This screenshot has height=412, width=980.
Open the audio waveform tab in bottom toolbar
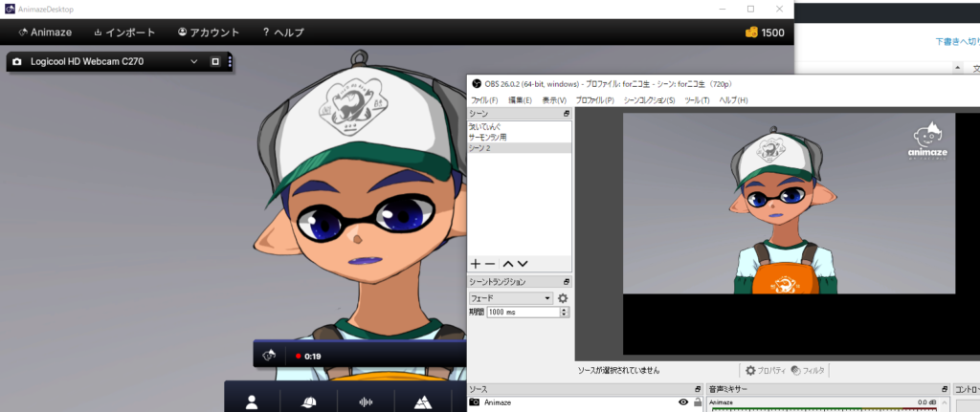pyautogui.click(x=366, y=402)
